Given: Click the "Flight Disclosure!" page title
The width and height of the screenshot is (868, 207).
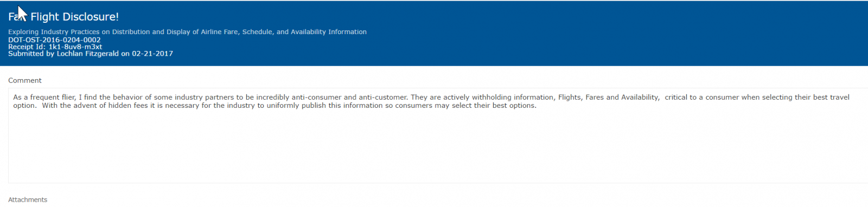Looking at the screenshot, I should [x=63, y=17].
